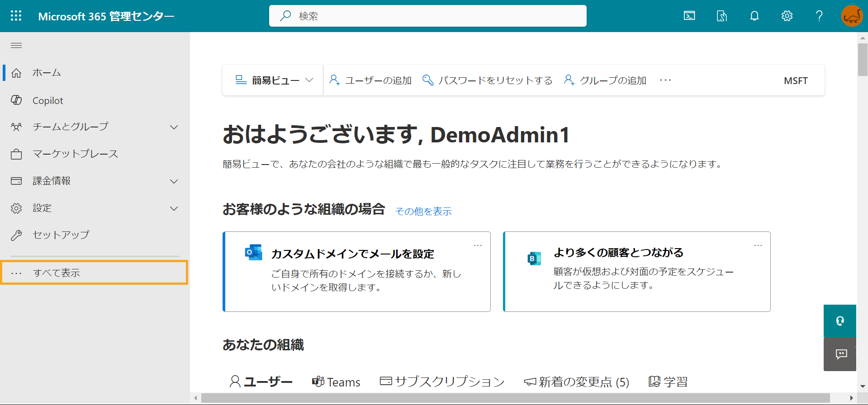The width and height of the screenshot is (868, 405).
Task: Click パスワードをリセットする button
Action: [487, 80]
